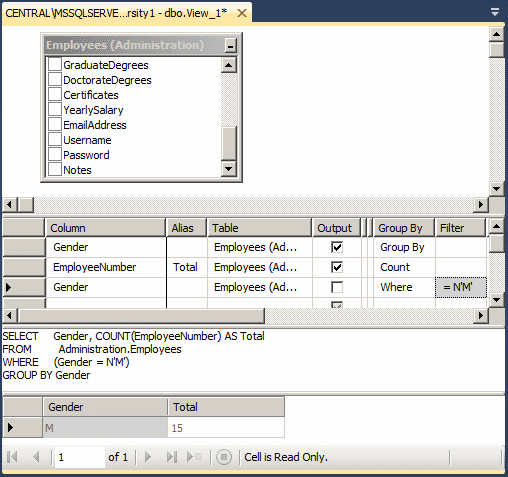Select the 15 total result cell

[226, 427]
